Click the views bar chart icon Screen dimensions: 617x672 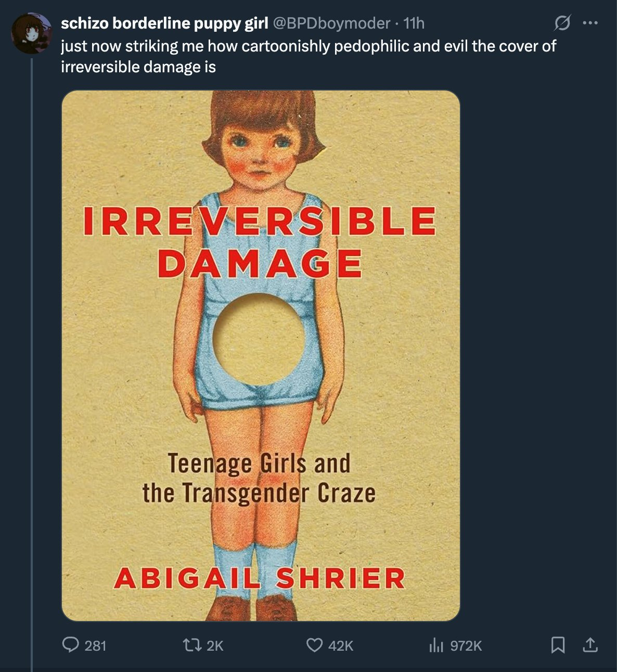[435, 645]
